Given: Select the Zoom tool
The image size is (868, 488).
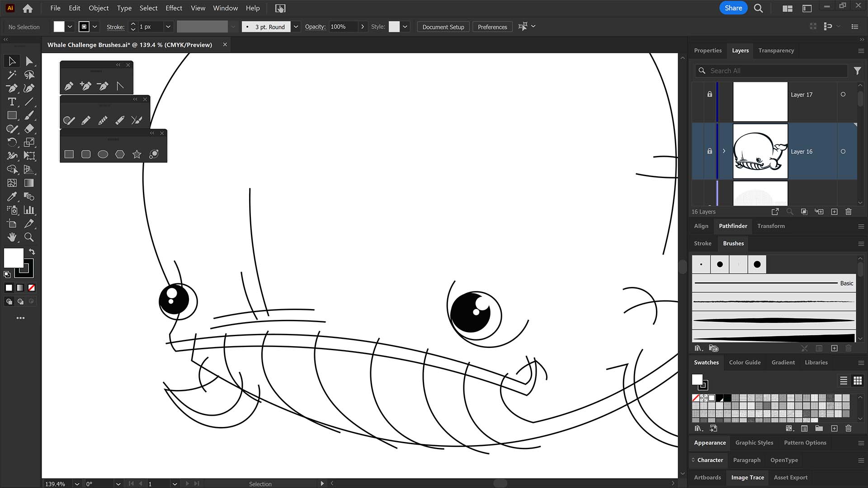Looking at the screenshot, I should 29,237.
